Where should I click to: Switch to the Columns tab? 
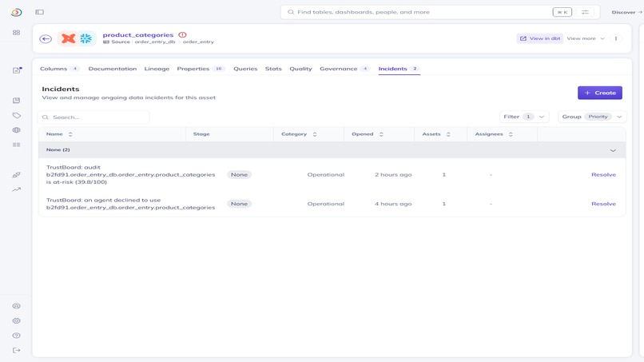60,69
